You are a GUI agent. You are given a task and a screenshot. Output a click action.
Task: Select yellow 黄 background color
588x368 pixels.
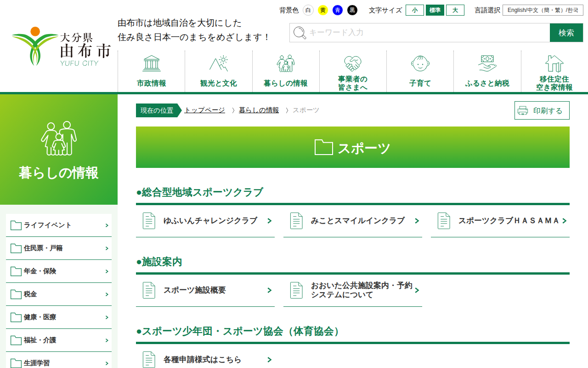(323, 10)
